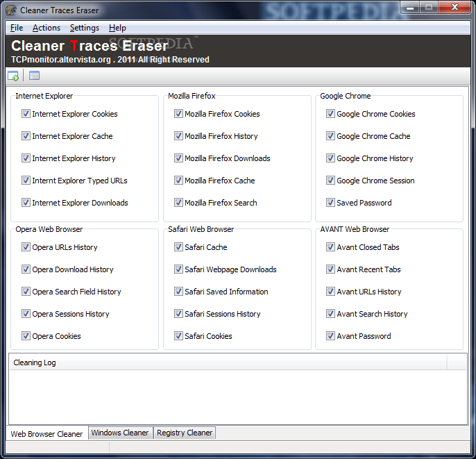Switch to the Windows Cleaner tab
Image resolution: width=476 pixels, height=459 pixels.
tap(120, 433)
